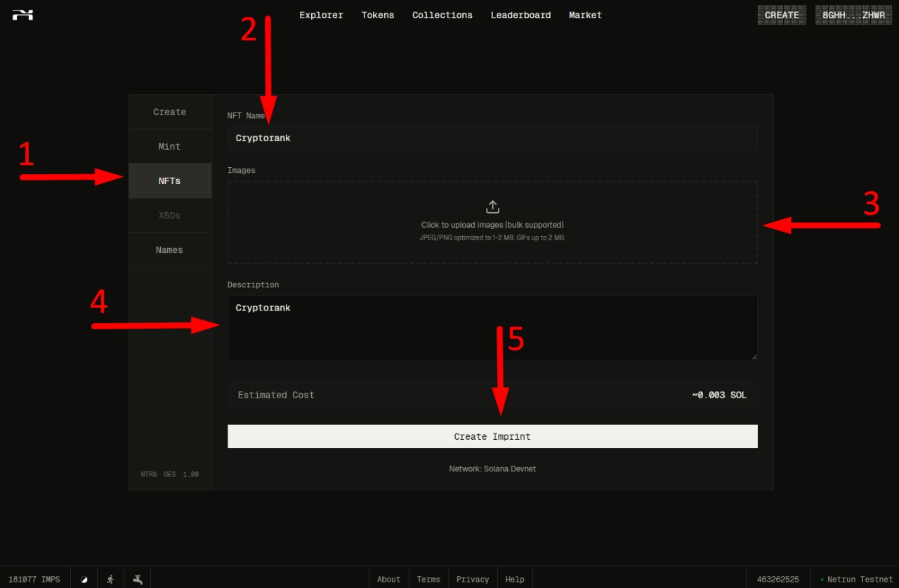Viewport: 899px width, 588px height.
Task: Open the About footer link
Action: pyautogui.click(x=388, y=580)
